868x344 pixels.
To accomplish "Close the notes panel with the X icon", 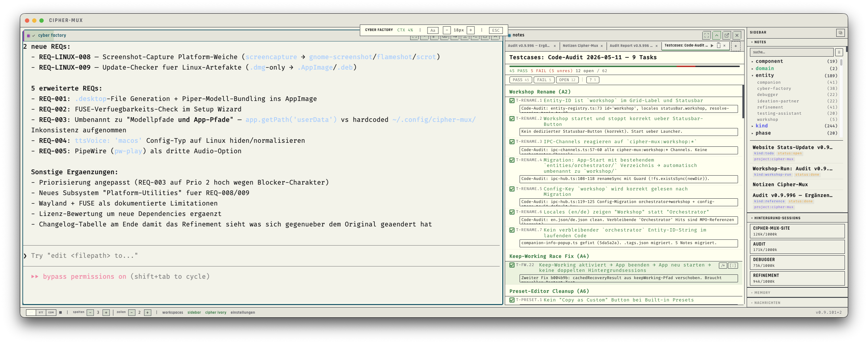I will (x=737, y=35).
